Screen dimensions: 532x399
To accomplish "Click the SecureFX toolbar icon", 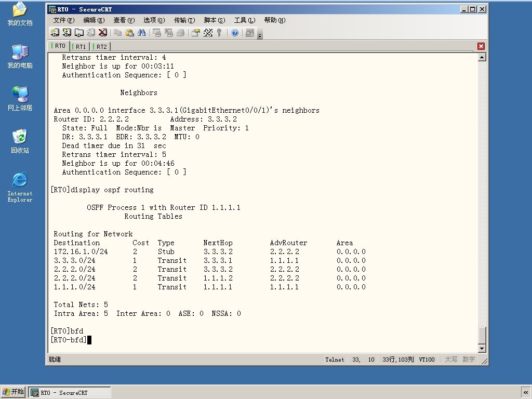I will pyautogui.click(x=250, y=33).
